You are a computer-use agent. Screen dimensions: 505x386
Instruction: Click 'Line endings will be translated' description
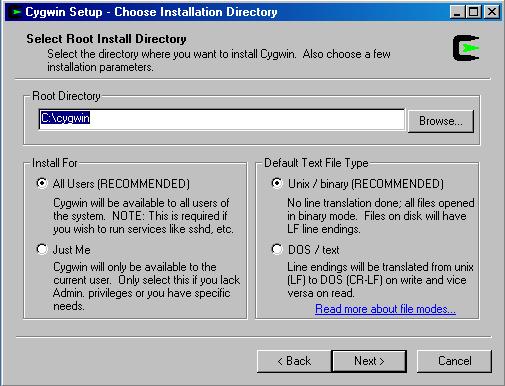(x=380, y=280)
